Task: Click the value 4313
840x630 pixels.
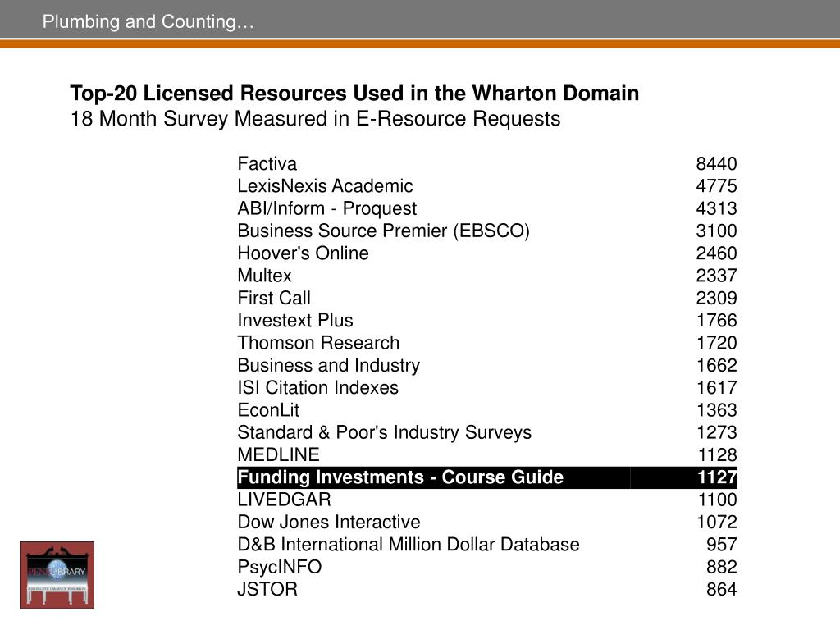Action: pos(716,208)
